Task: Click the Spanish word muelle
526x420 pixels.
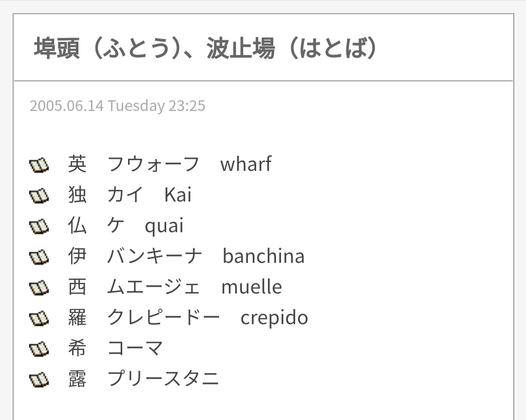Action: point(251,287)
